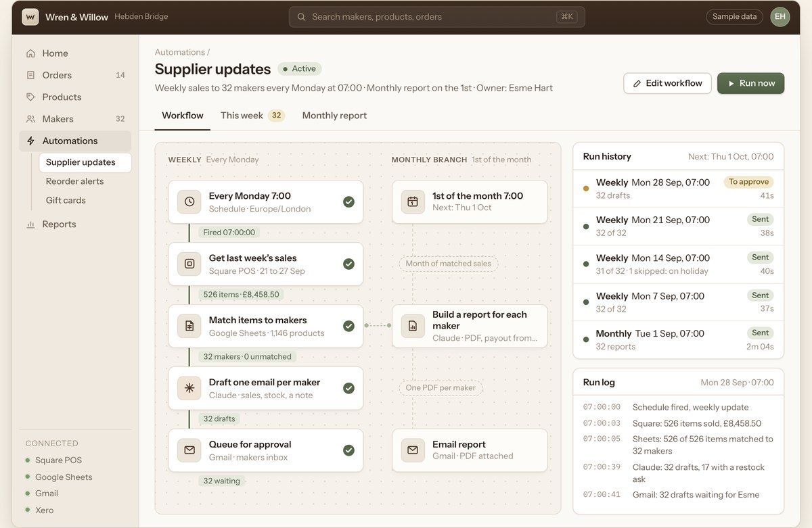Click the green check on Every Monday 7:00

(348, 201)
